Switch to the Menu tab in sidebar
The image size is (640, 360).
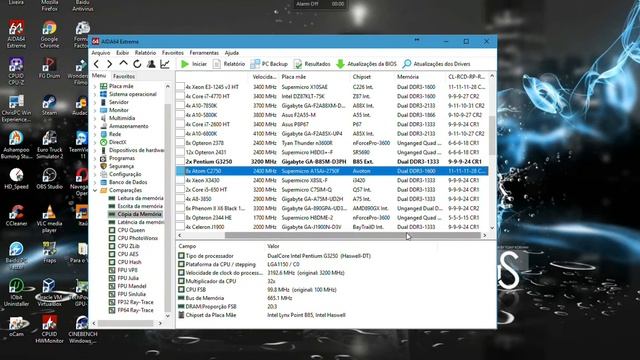coord(99,76)
